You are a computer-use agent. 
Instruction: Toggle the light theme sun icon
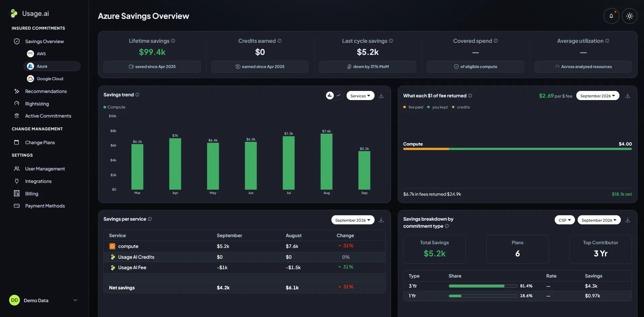(629, 16)
